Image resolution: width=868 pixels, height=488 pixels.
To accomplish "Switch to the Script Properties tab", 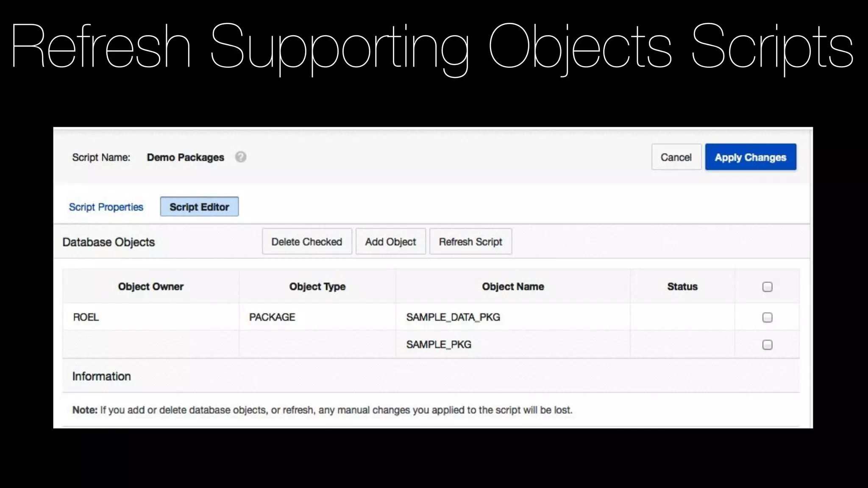I will tap(106, 207).
